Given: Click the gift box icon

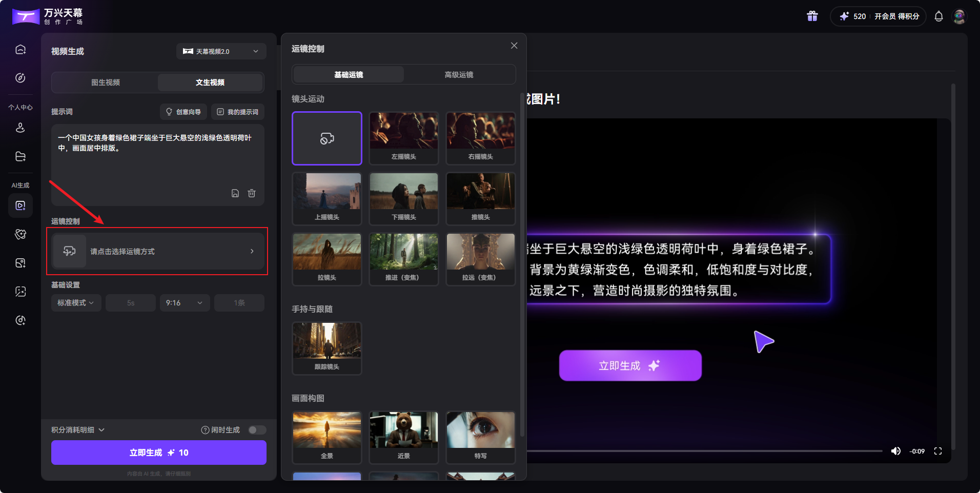Looking at the screenshot, I should point(812,16).
